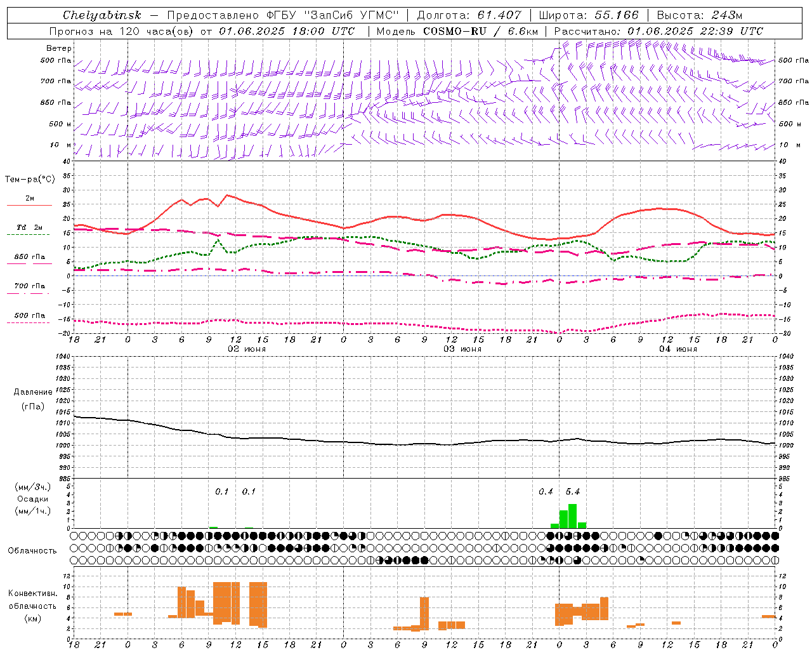Screen dimensions: 812x650
Task: Click the 0.4 precipitation total value
Action: (x=546, y=492)
